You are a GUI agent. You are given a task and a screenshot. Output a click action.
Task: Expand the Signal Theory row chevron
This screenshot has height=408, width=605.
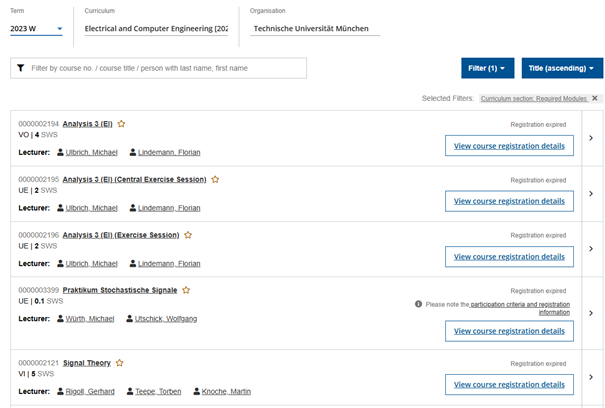[591, 377]
